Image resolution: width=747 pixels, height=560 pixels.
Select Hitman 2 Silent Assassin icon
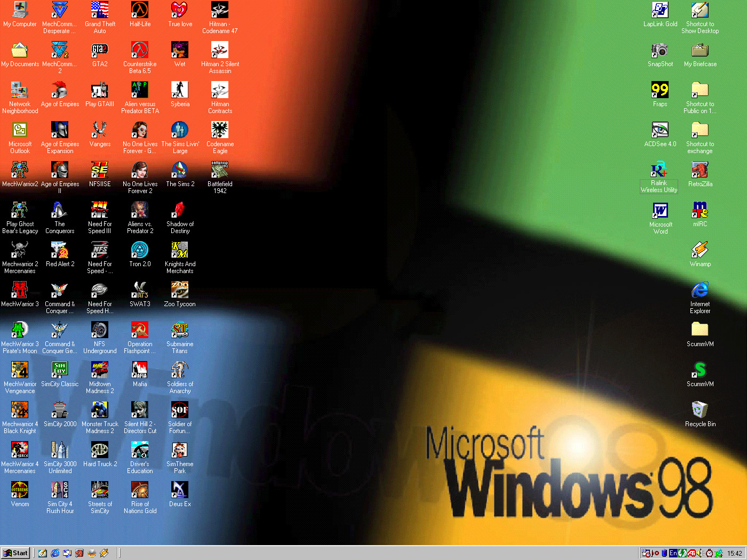coord(220,58)
